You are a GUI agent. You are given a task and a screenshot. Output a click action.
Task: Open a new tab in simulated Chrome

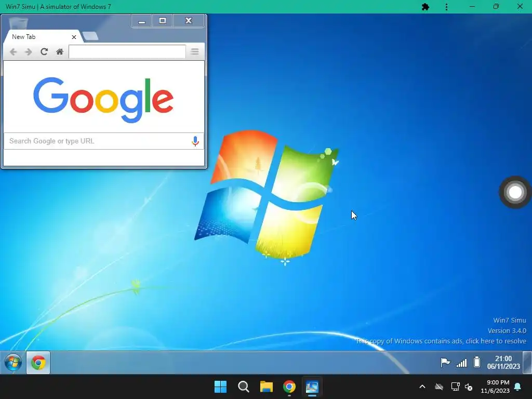[x=90, y=36]
